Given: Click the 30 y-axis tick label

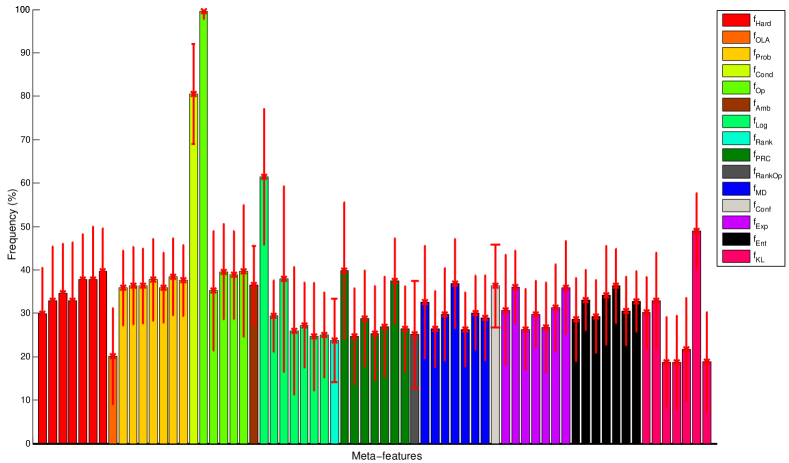Looking at the screenshot, I should point(25,313).
